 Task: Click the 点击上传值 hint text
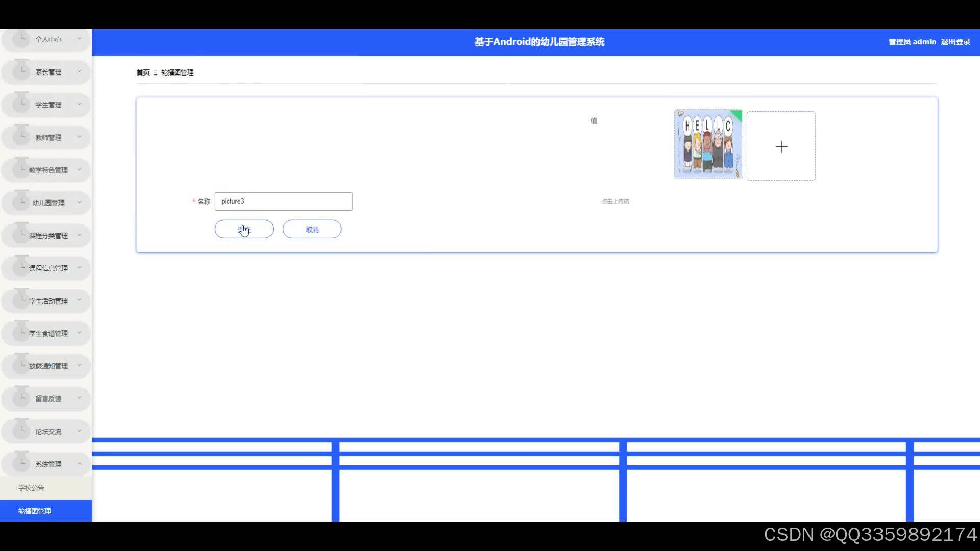point(615,202)
